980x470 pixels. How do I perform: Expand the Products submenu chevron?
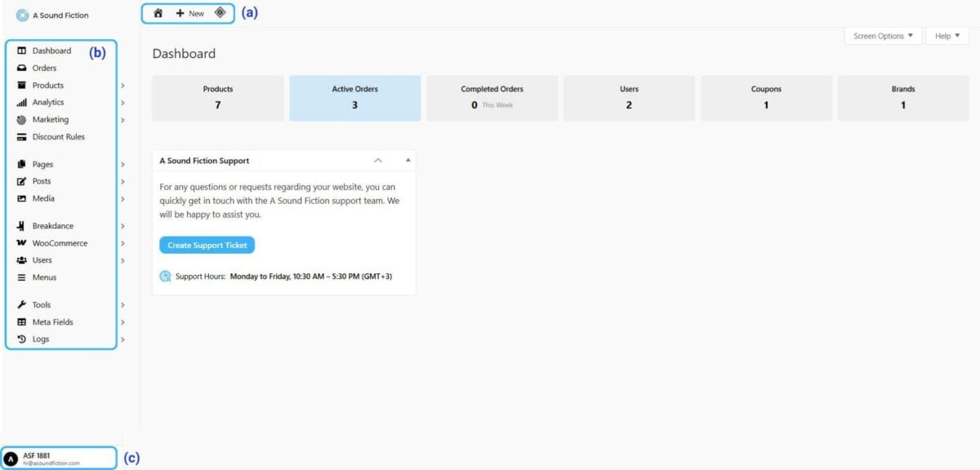123,85
